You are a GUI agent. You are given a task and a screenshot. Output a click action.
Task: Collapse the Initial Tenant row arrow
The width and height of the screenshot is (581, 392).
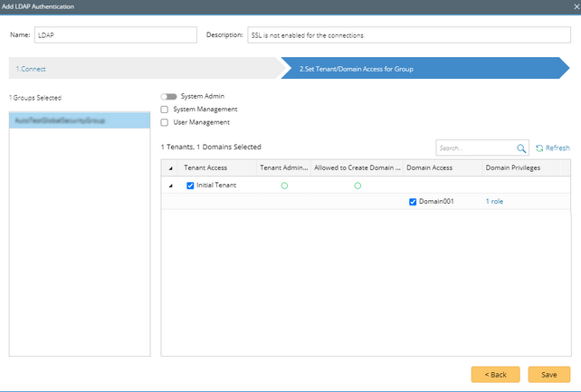point(172,186)
